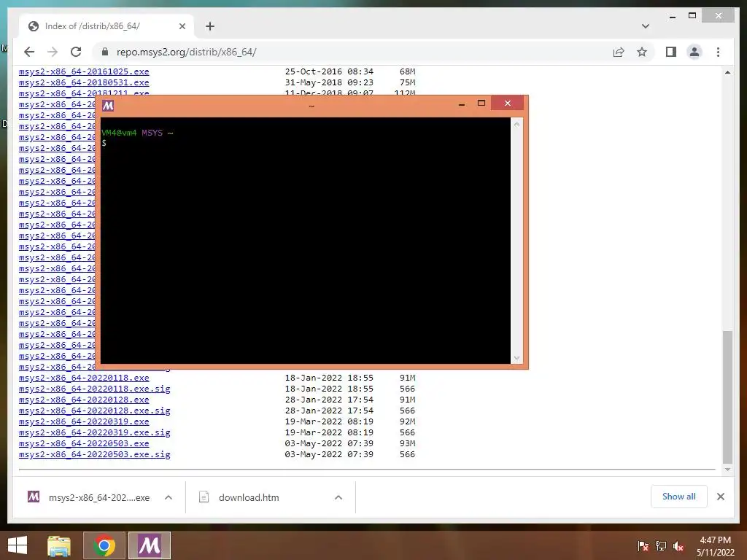747x560 pixels.
Task: Go back in Chrome
Action: [29, 52]
